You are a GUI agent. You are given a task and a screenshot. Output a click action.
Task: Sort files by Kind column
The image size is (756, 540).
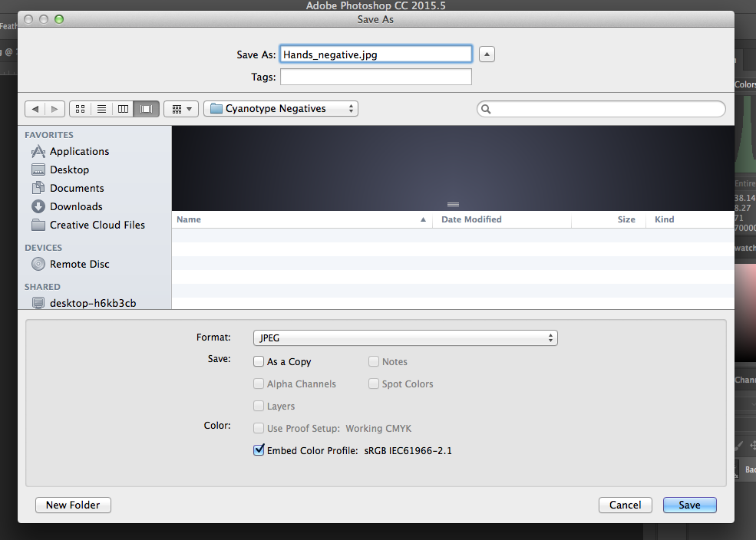(x=690, y=219)
